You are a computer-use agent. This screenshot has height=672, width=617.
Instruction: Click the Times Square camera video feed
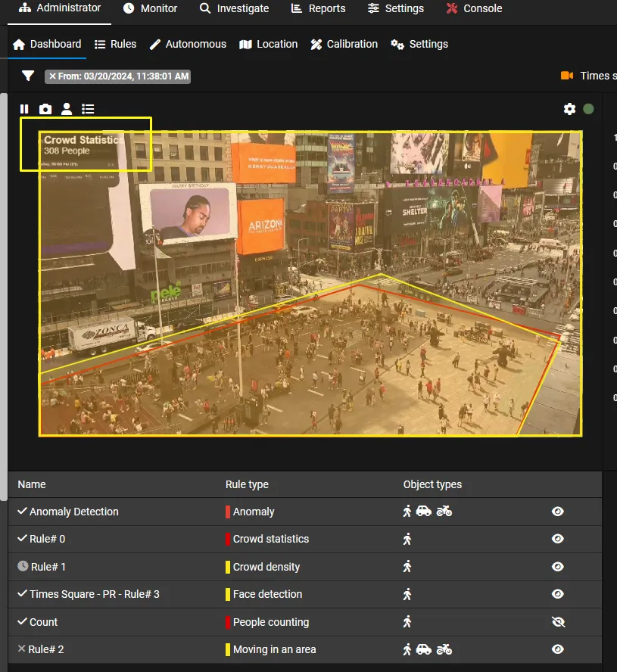pos(310,284)
